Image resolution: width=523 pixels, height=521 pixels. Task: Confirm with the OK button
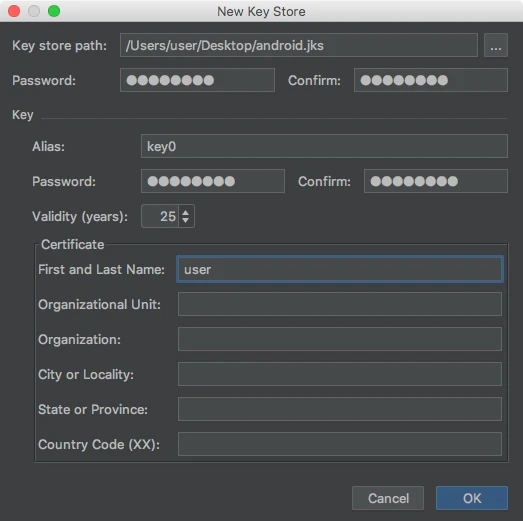click(x=472, y=498)
